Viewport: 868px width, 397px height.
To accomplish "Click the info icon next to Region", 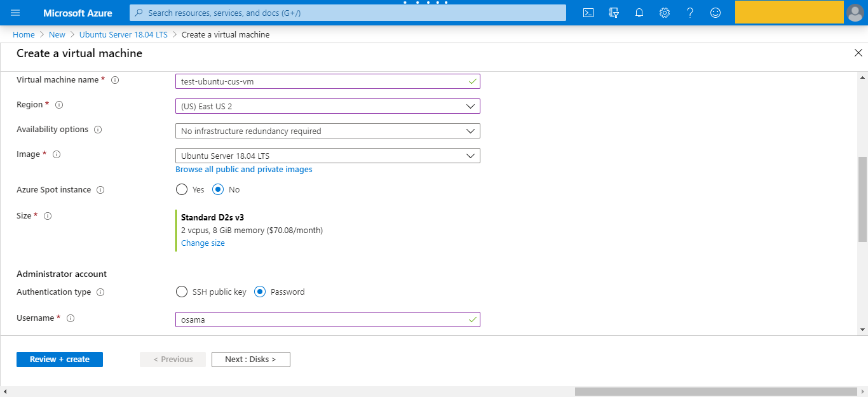I will coord(58,104).
